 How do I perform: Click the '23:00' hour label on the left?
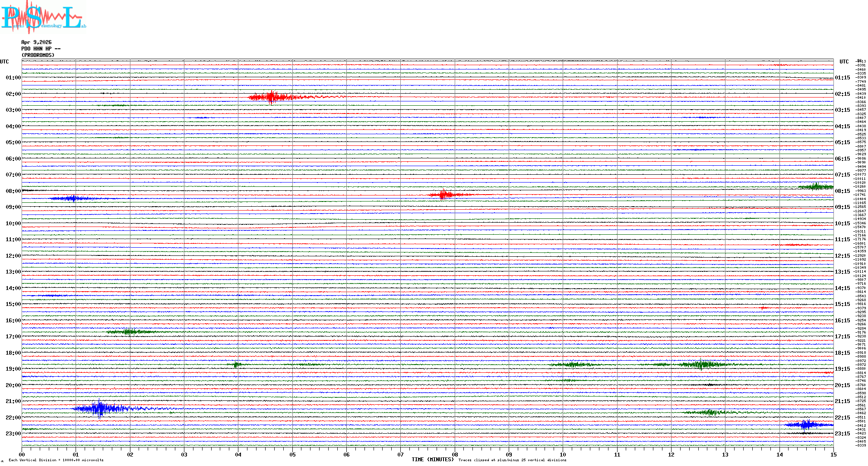click(x=13, y=434)
